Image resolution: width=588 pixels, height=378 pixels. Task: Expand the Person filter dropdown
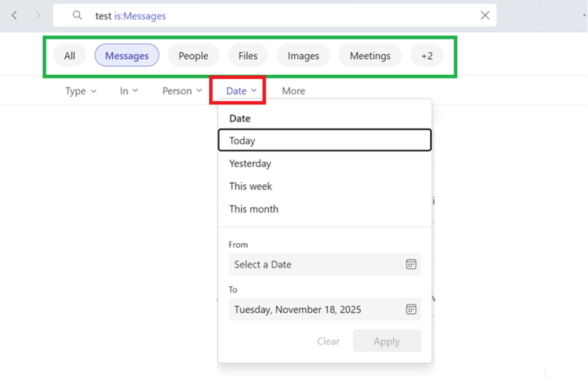pos(182,91)
